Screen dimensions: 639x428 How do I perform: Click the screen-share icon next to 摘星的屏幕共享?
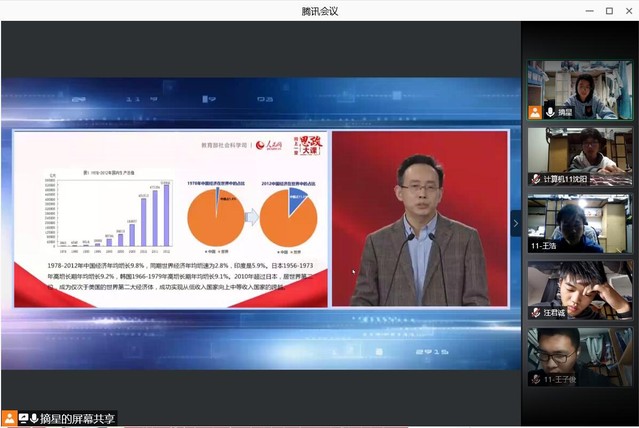pos(23,418)
